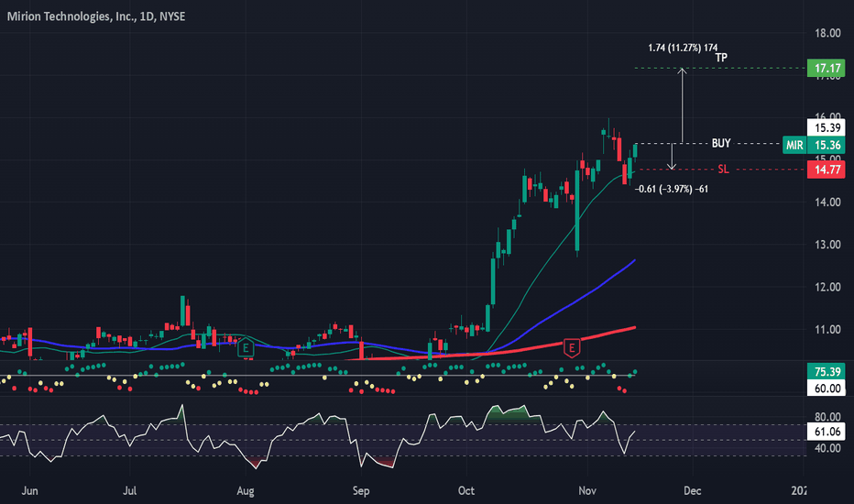Viewport: 854px width, 504px height.
Task: Click the Jul date axis label
Action: (129, 491)
